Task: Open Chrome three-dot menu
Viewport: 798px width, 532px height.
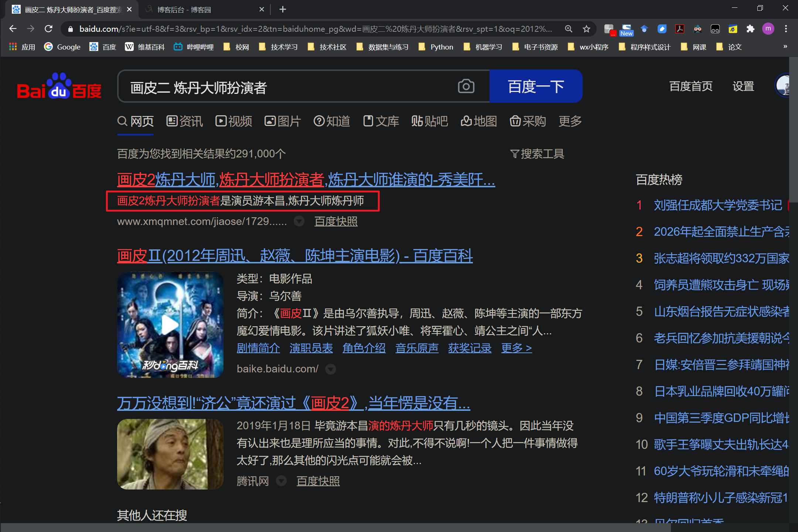Action: coord(786,29)
